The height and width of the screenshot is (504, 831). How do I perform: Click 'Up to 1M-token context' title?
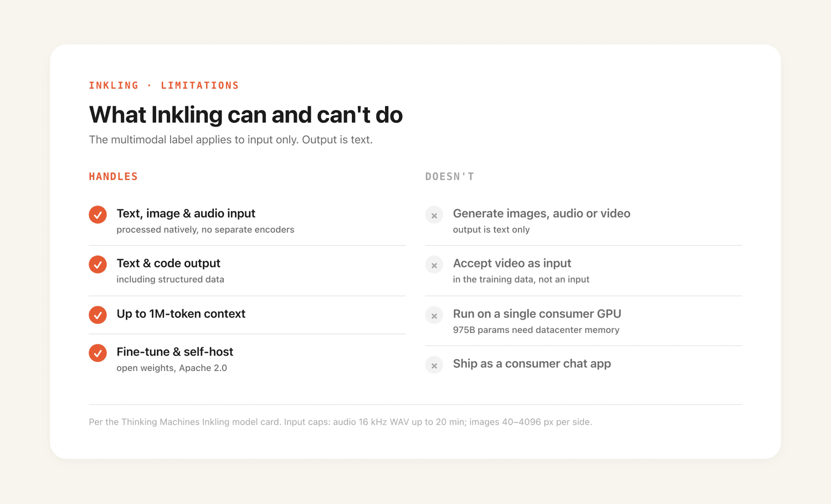point(181,313)
